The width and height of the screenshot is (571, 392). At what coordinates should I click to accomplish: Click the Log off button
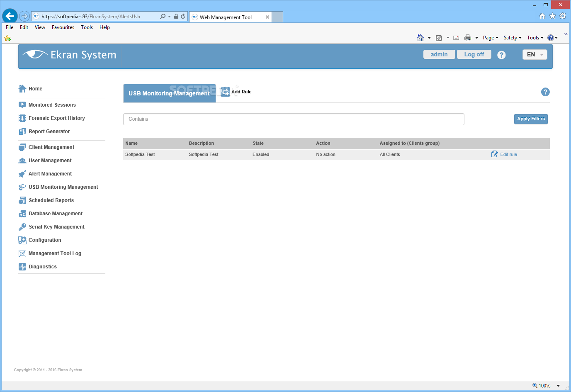pyautogui.click(x=474, y=54)
